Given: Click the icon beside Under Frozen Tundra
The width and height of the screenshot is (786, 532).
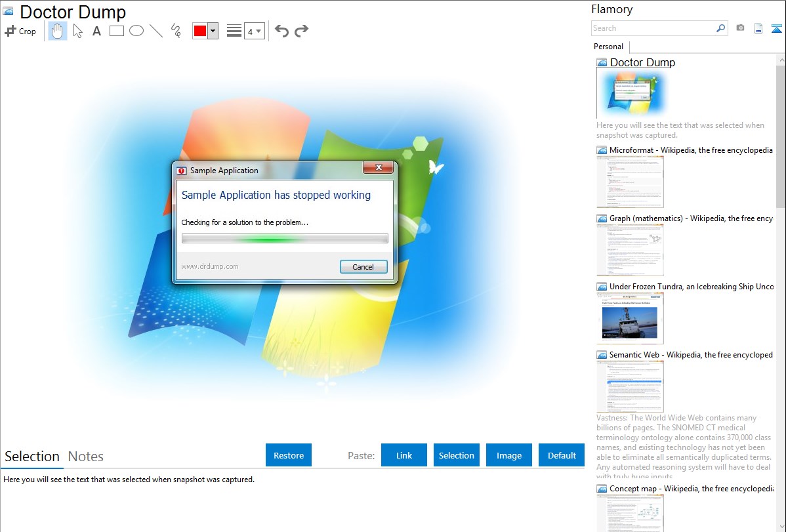Looking at the screenshot, I should coord(602,287).
